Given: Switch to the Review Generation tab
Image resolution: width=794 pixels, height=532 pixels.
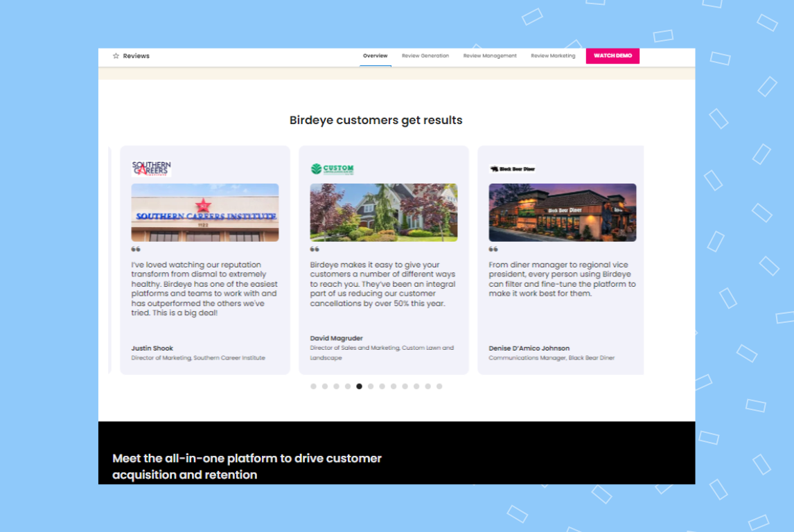Looking at the screenshot, I should 425,55.
